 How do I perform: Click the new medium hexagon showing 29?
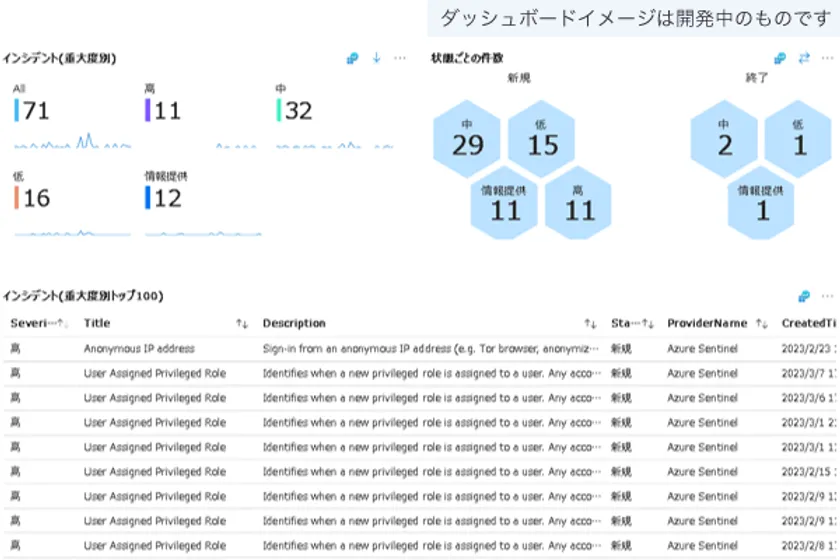467,141
